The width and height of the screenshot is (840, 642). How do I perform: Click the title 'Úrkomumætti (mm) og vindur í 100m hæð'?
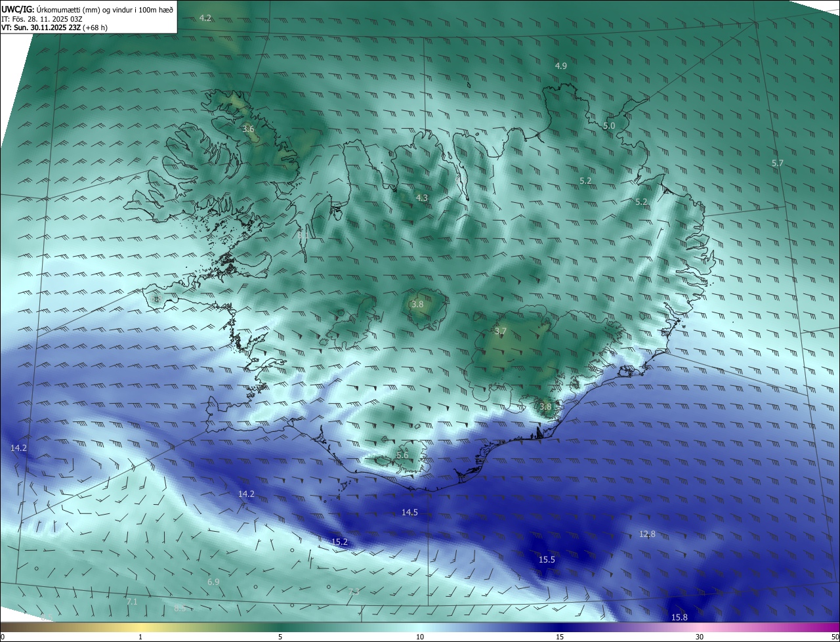(105, 9)
